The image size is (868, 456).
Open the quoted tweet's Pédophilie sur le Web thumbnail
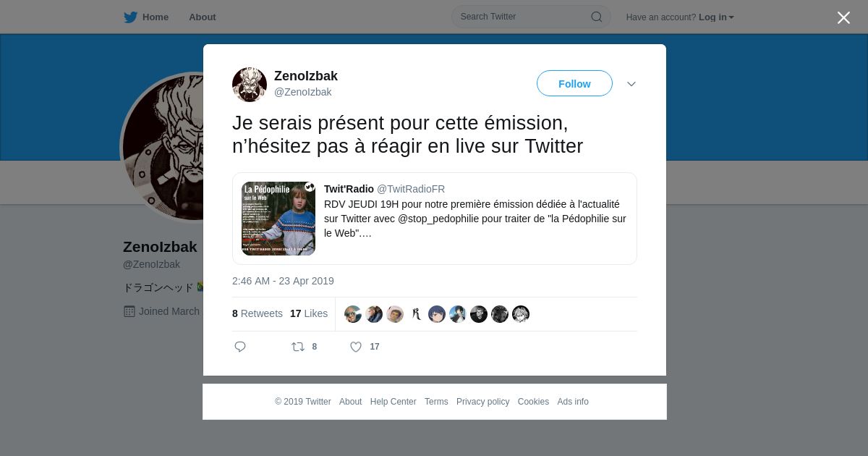coord(278,219)
